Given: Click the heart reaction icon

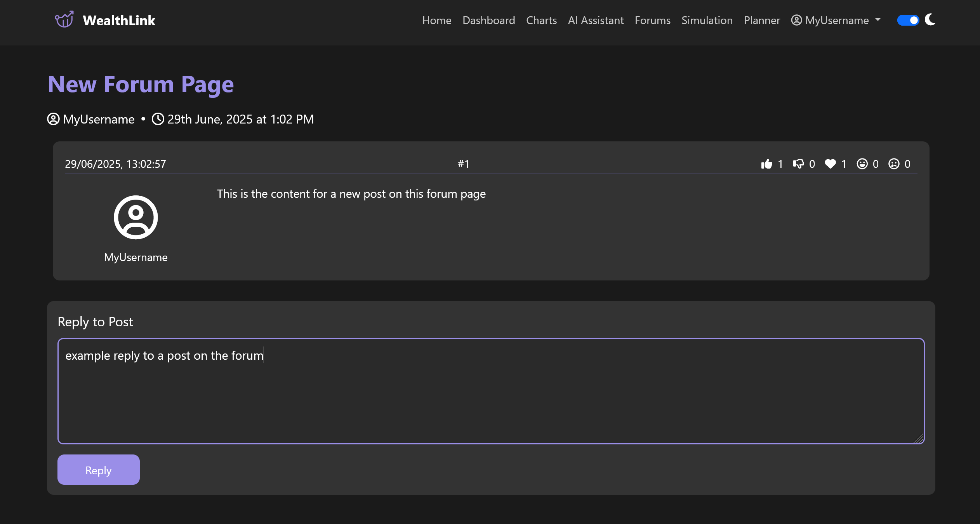Looking at the screenshot, I should [x=830, y=164].
